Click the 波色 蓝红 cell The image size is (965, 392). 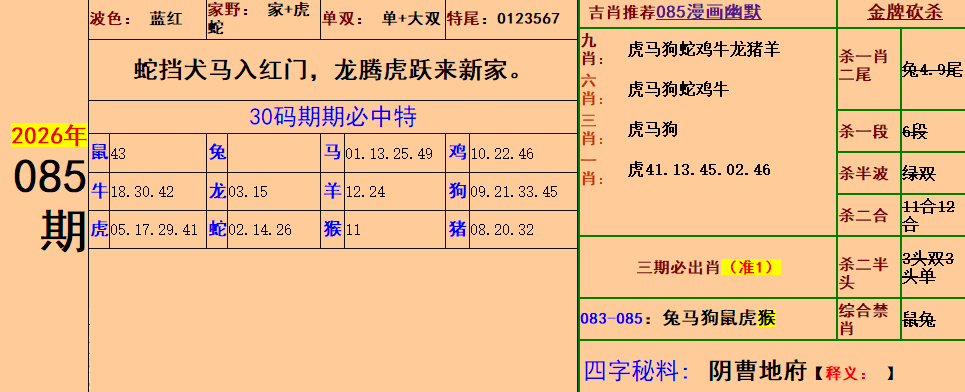[147, 19]
